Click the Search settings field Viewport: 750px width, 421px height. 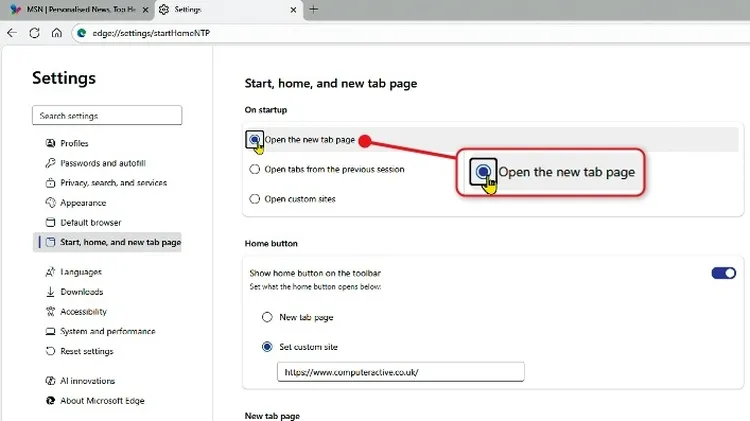point(107,116)
